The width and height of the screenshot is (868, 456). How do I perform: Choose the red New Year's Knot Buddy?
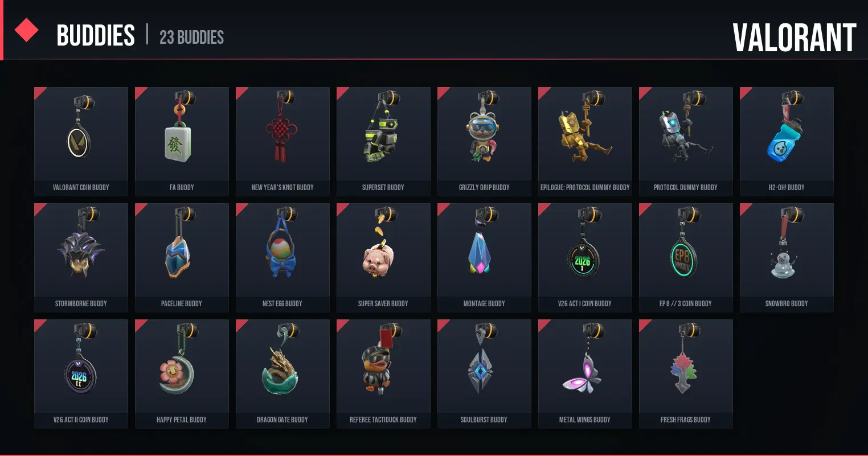point(282,141)
